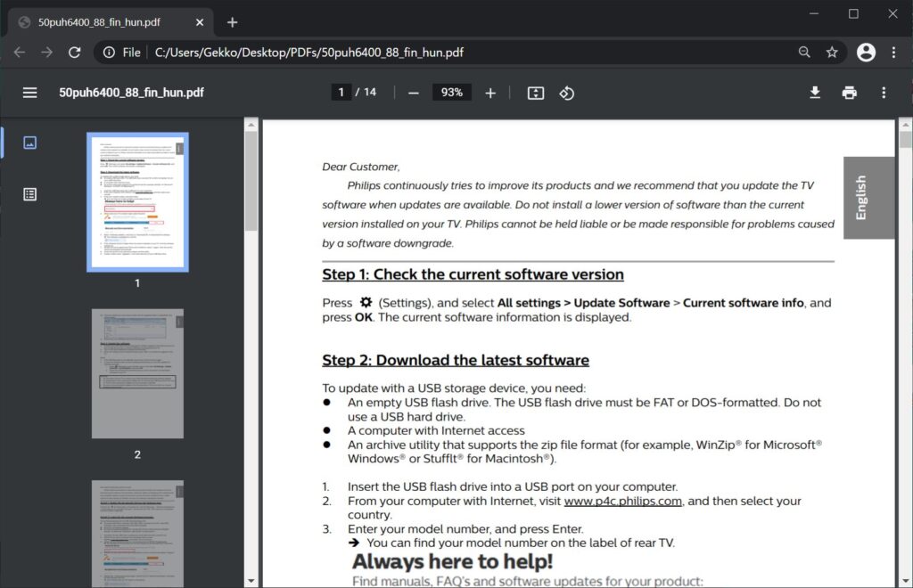The height and width of the screenshot is (588, 913).
Task: Click the fit to page icon
Action: (x=536, y=93)
